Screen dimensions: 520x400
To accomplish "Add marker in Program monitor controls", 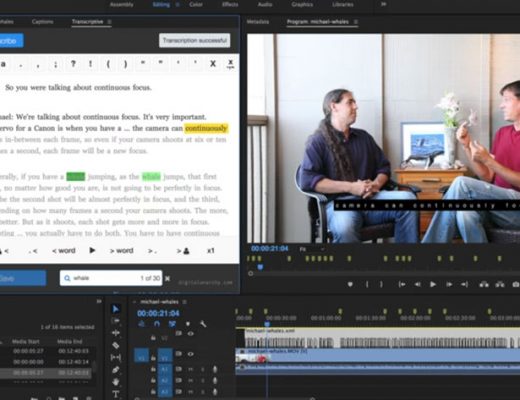I will [350, 284].
